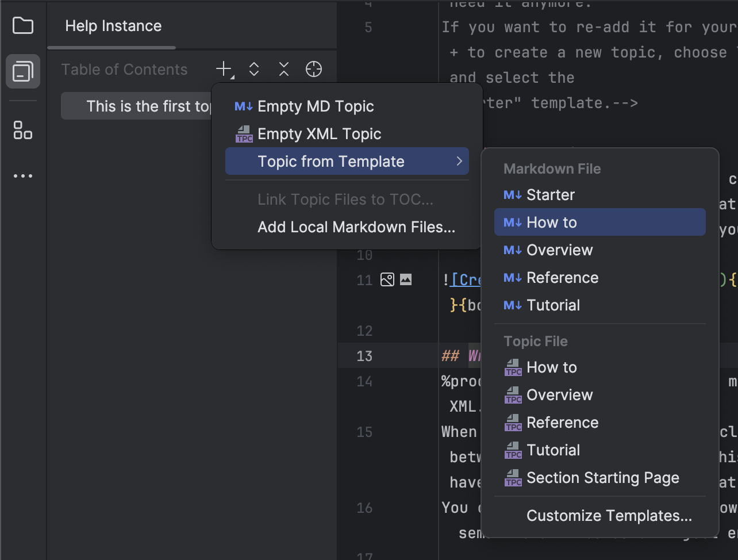Choose Empty XML Topic

tap(319, 134)
